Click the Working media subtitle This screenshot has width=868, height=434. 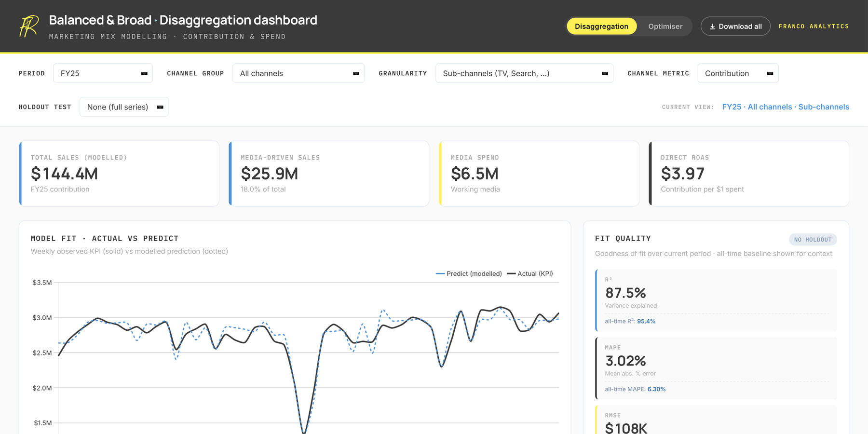[475, 189]
